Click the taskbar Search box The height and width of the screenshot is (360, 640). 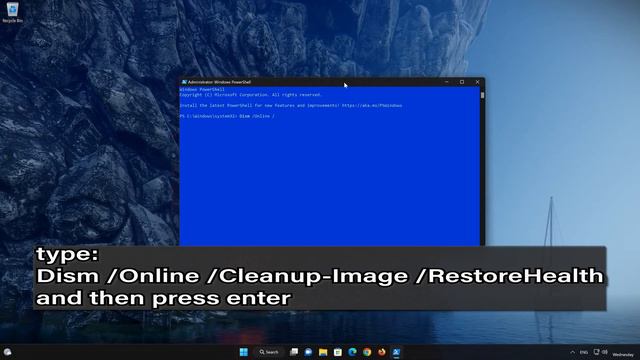click(269, 352)
